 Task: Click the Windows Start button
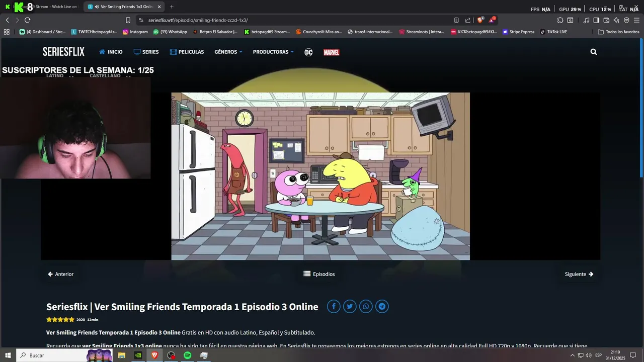click(x=8, y=355)
